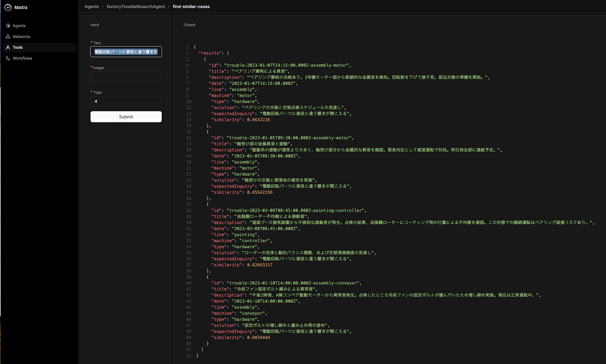Click the Text field label
The height and width of the screenshot is (364, 606).
click(97, 43)
